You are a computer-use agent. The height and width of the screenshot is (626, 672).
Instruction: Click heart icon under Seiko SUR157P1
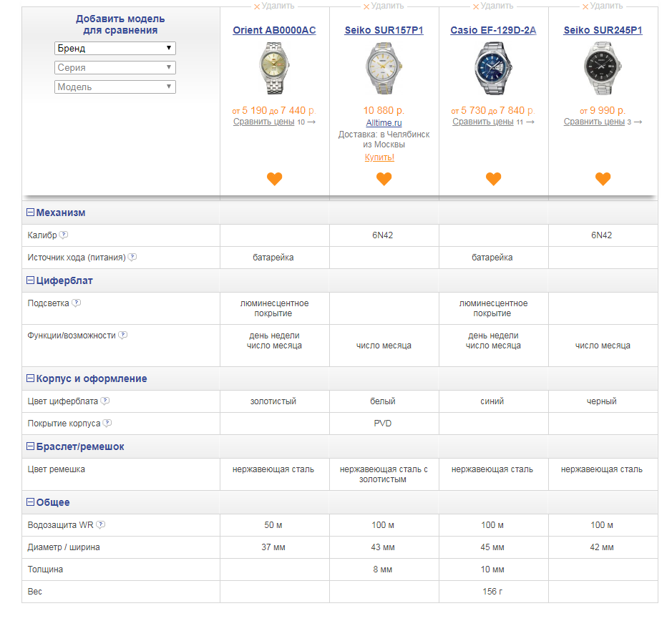tap(384, 178)
